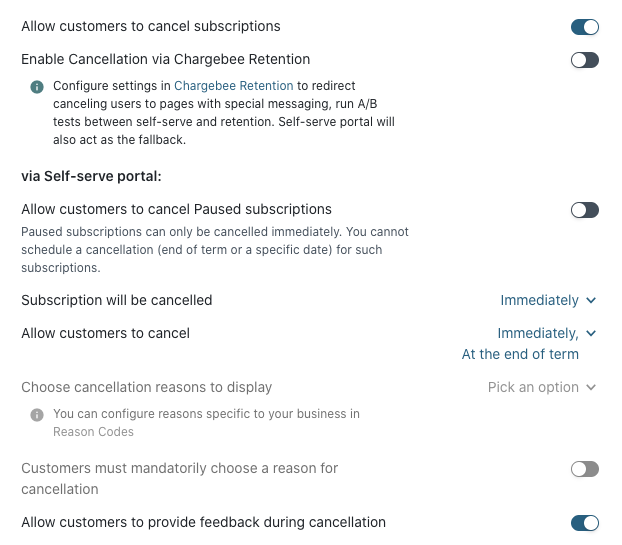Click the 'Allow customers to cancel subscriptions' label text
Viewport: 622px width, 545px height.
151,26
